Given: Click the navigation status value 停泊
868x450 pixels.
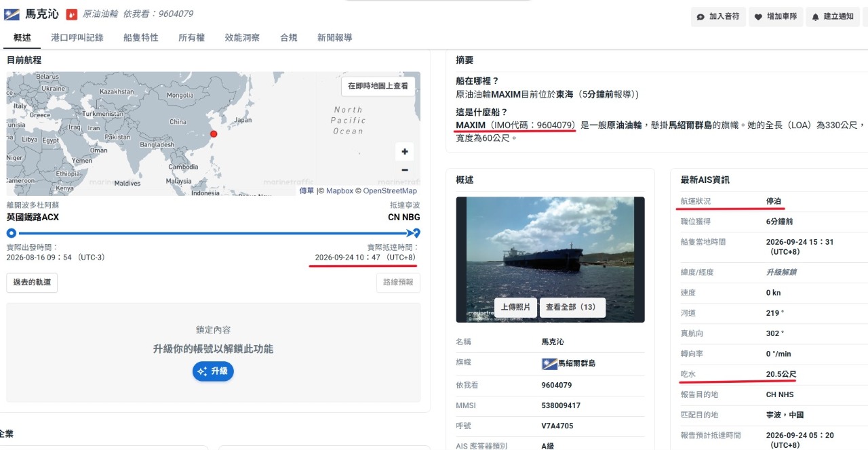Looking at the screenshot, I should click(774, 201).
